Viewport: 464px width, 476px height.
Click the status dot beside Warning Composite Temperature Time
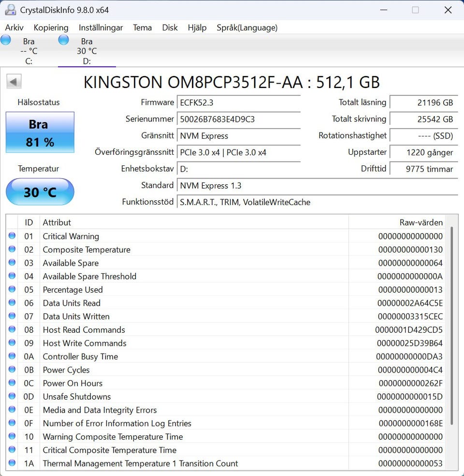tap(12, 436)
